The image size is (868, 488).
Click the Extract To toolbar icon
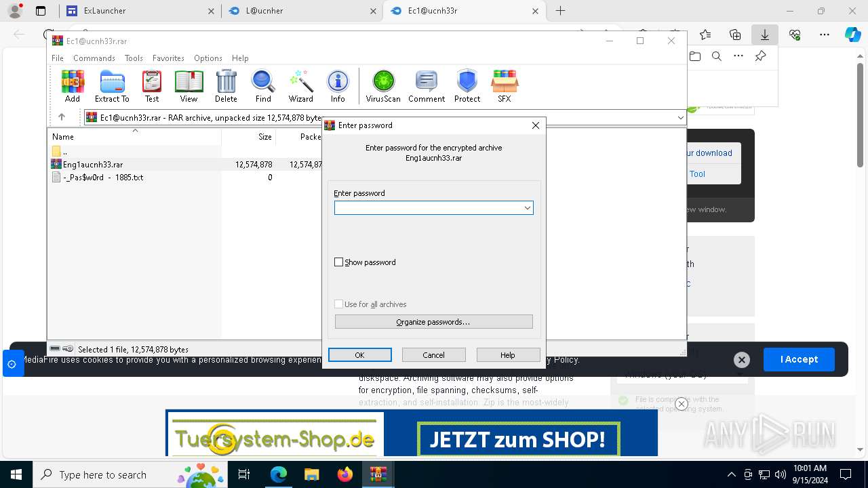point(112,86)
